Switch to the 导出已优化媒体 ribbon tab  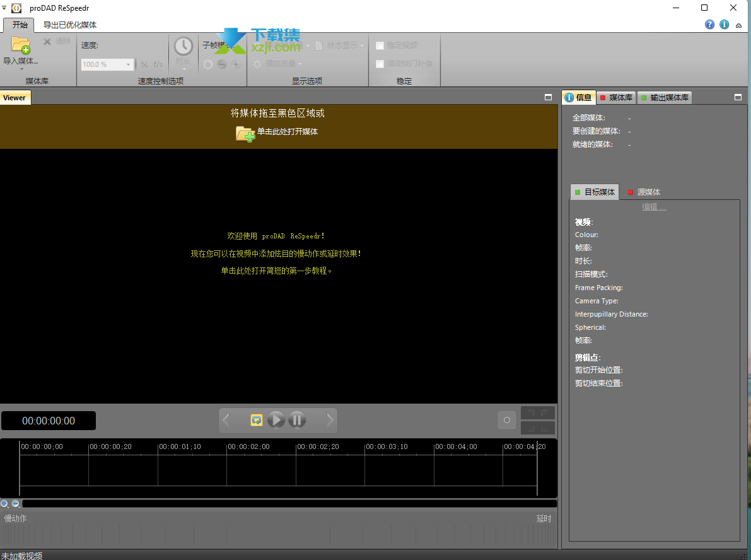[x=70, y=25]
